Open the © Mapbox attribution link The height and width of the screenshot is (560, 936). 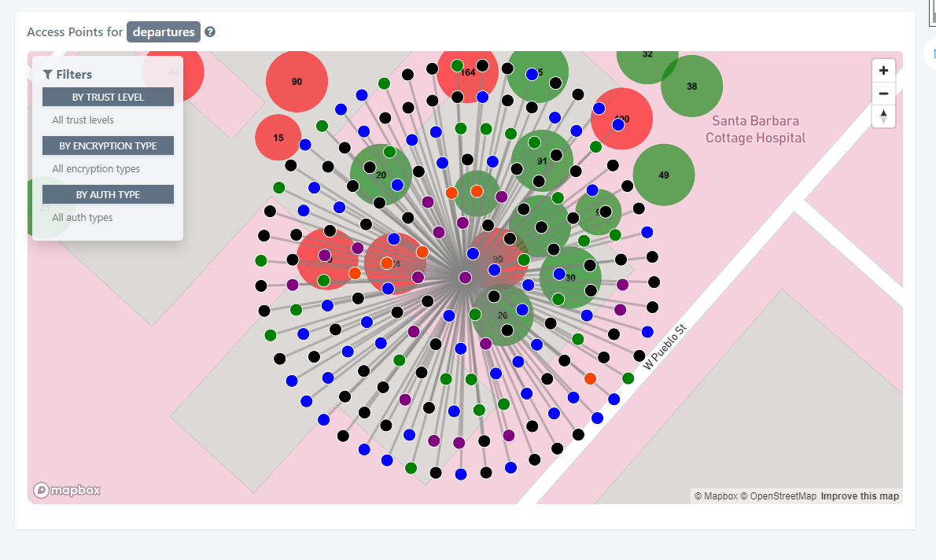[716, 496]
